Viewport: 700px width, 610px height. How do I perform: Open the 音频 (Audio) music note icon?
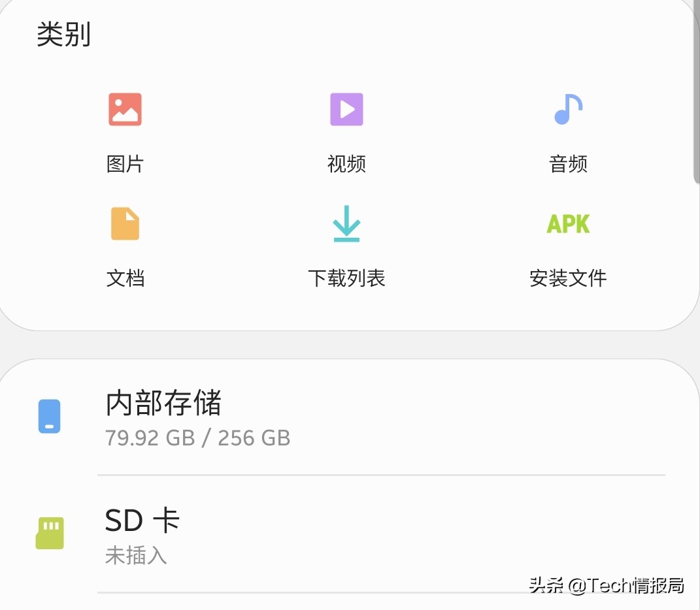[x=567, y=108]
